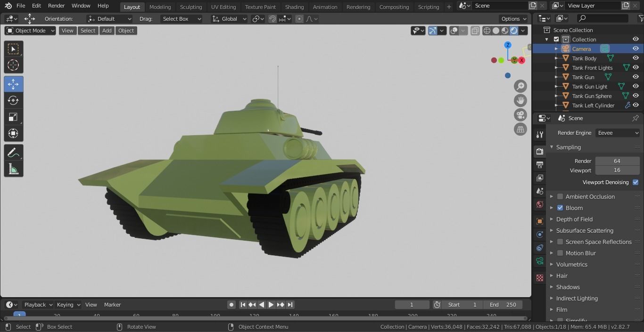Screen dimensions: 644x332
Task: Click Render samples value field
Action: (x=617, y=161)
